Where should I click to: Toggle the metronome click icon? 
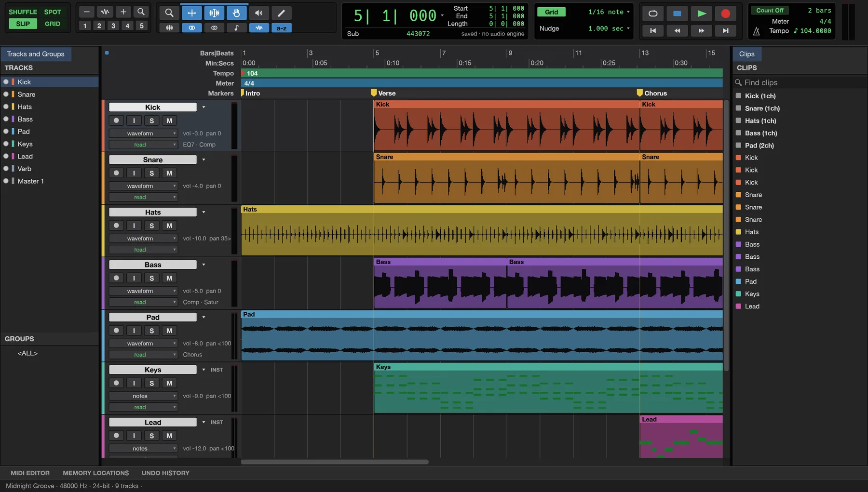coord(757,31)
